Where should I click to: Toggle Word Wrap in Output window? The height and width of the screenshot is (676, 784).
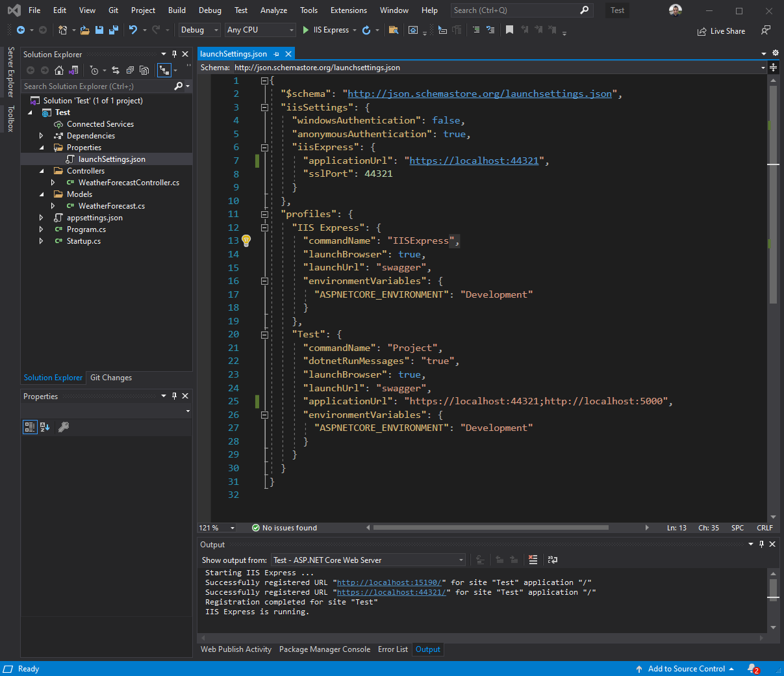(x=553, y=560)
